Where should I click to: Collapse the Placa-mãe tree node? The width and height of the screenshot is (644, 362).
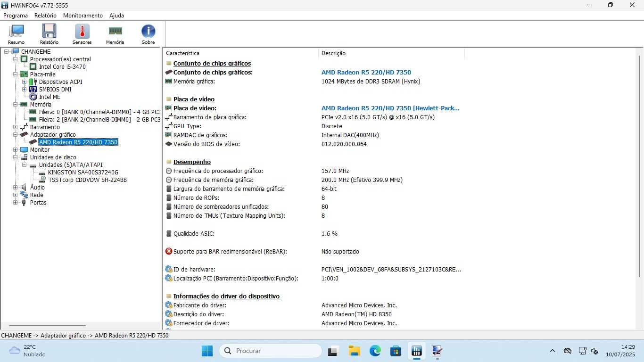coord(15,74)
